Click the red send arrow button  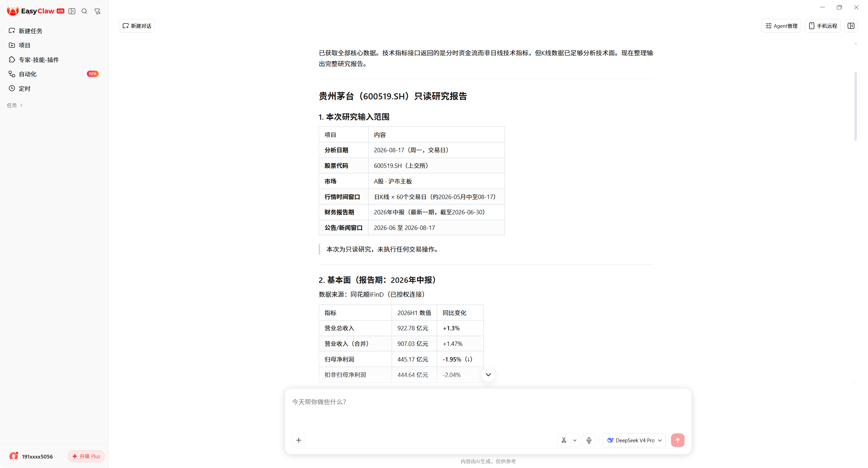(677, 440)
